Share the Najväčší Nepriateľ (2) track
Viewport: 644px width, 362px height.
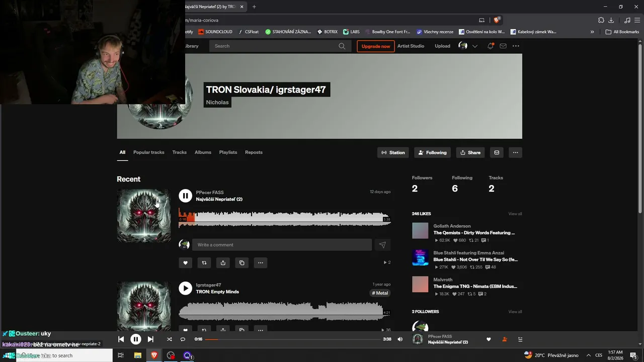tap(223, 262)
